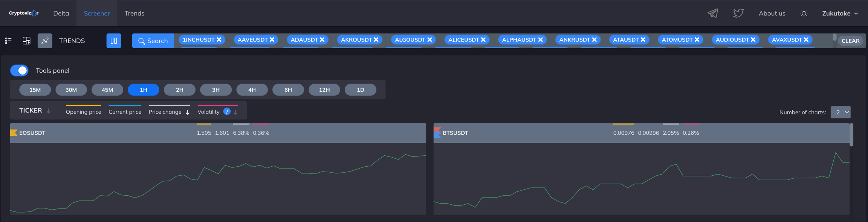This screenshot has width=868, height=222.
Task: Expand the Zukutoke user menu
Action: [840, 13]
